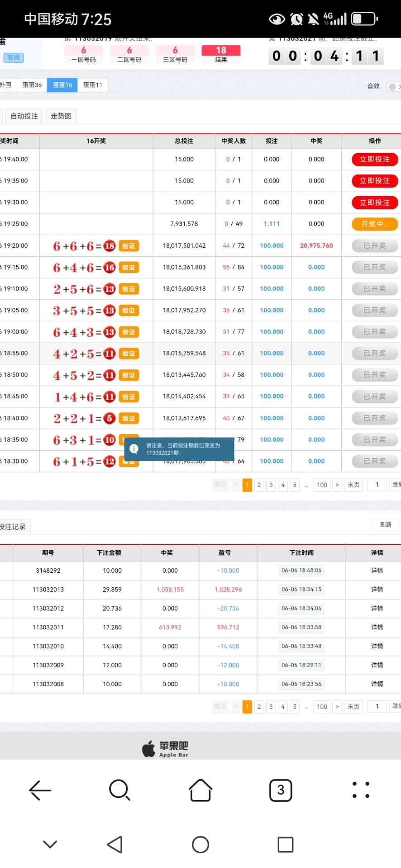Go to next page in bet records pagination
The image size is (401, 868).
pos(337,707)
